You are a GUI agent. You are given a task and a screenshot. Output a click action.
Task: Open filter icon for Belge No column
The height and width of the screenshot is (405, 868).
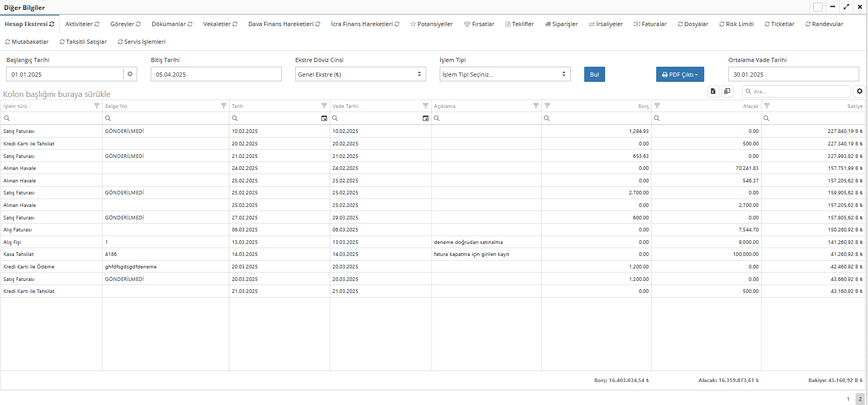tap(224, 106)
